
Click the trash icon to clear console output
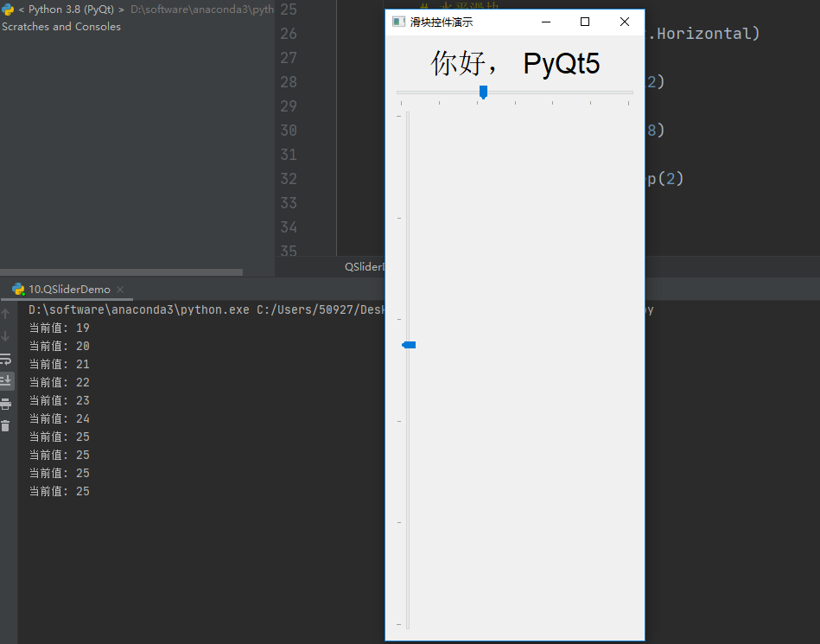click(5, 426)
